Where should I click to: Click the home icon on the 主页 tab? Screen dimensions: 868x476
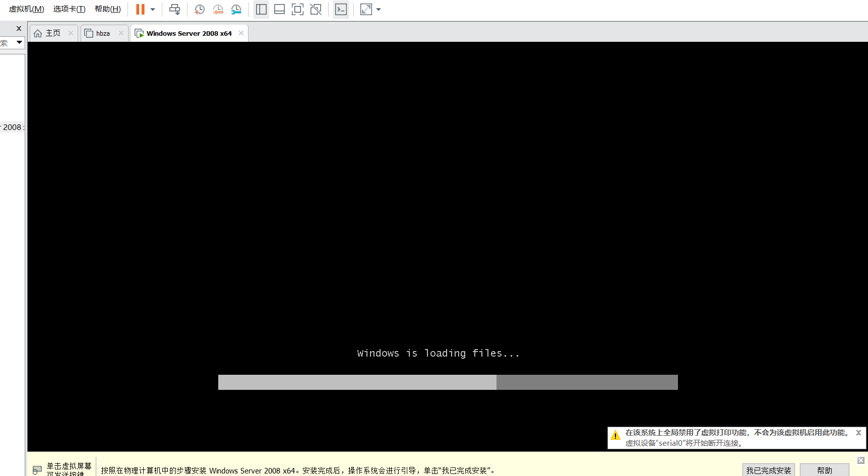pos(38,33)
